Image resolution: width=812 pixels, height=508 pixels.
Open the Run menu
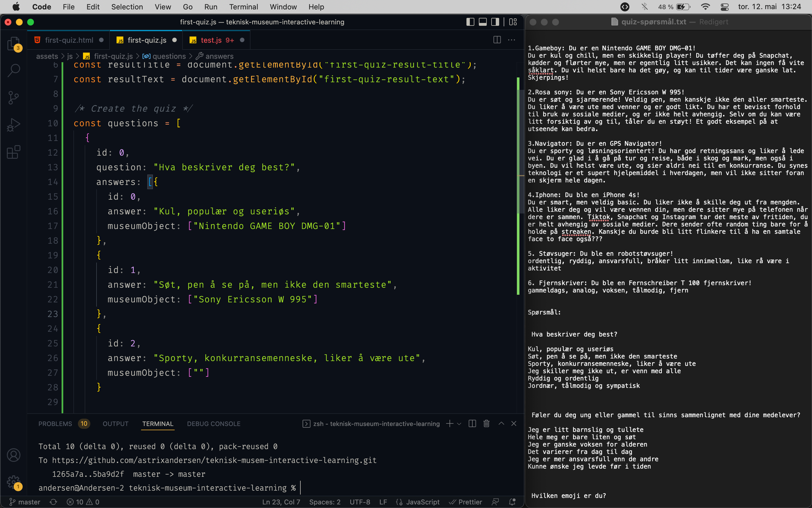click(211, 7)
